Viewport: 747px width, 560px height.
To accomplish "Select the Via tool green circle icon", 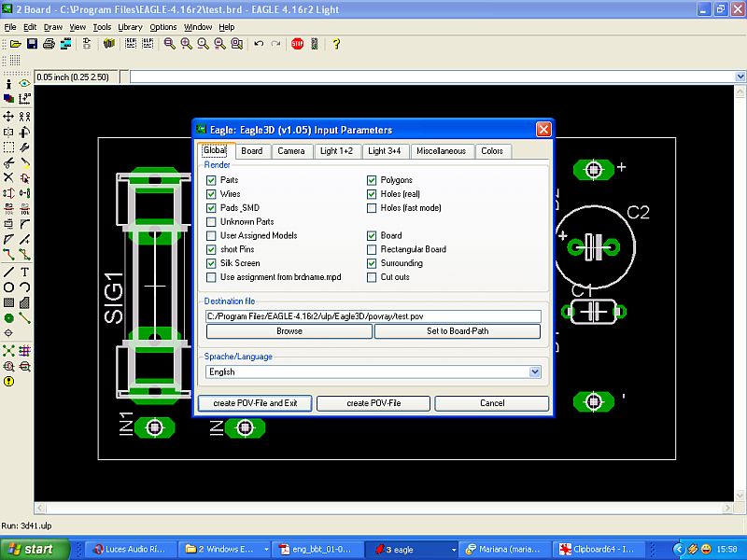I will (8, 318).
